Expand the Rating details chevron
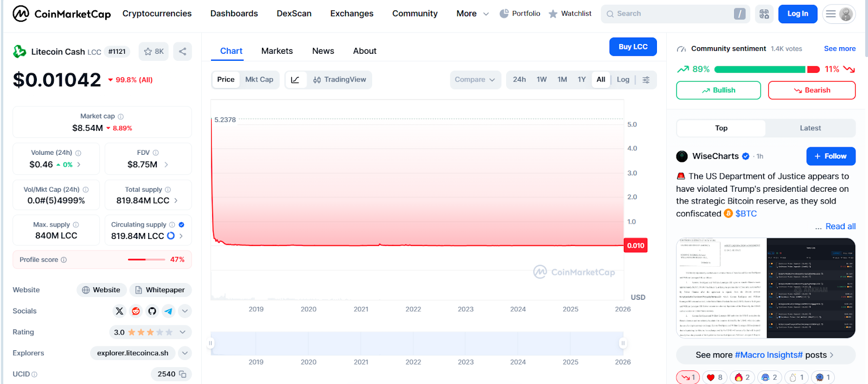 point(183,332)
